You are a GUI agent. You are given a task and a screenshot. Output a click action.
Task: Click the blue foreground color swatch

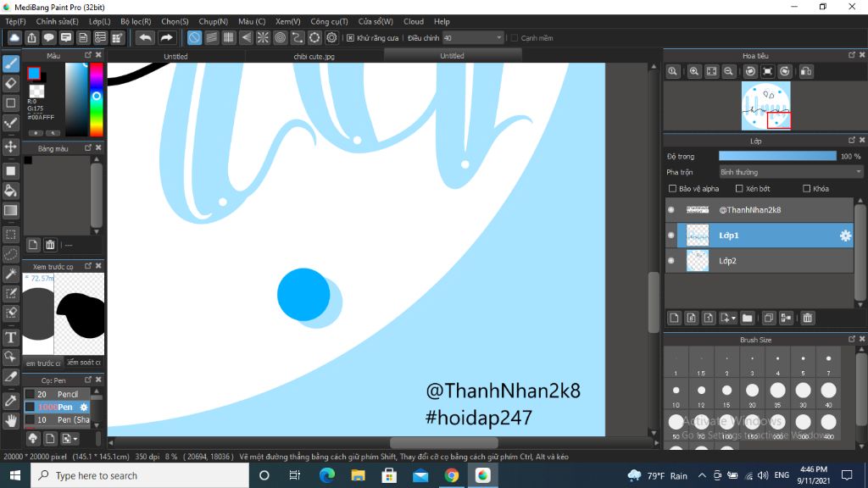pyautogui.click(x=34, y=73)
